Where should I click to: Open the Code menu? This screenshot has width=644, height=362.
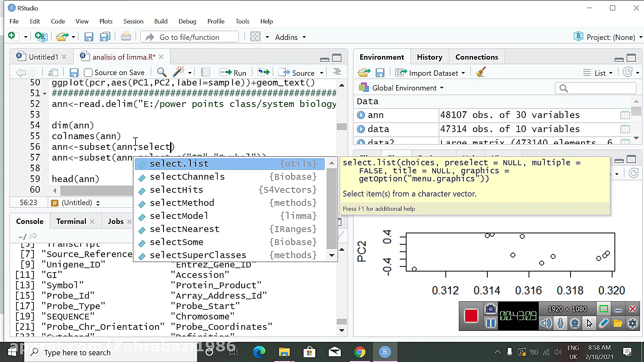[x=58, y=21]
